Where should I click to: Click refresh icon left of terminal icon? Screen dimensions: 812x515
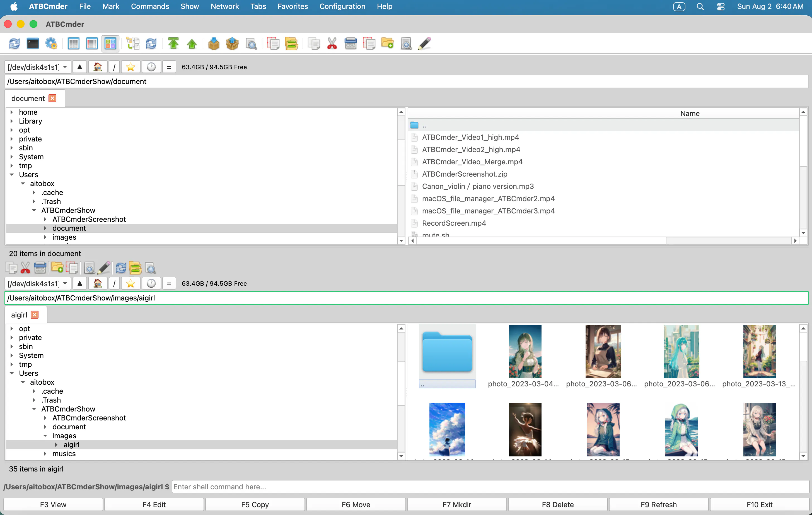[x=14, y=44]
